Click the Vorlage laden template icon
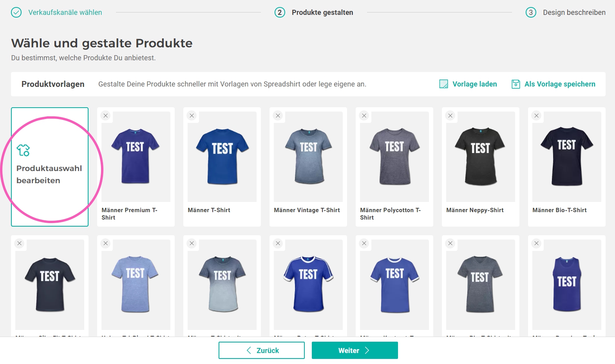615x364 pixels. coord(443,84)
